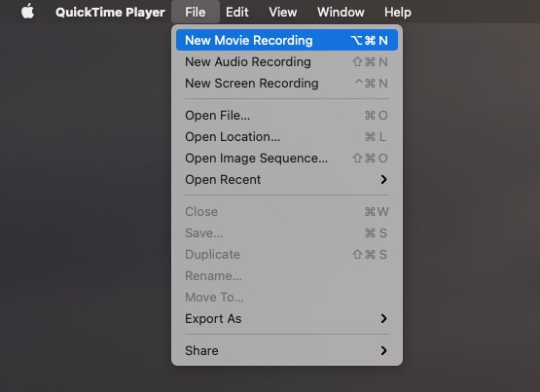
Task: Click the Open Recent chevron arrow
Action: point(383,179)
